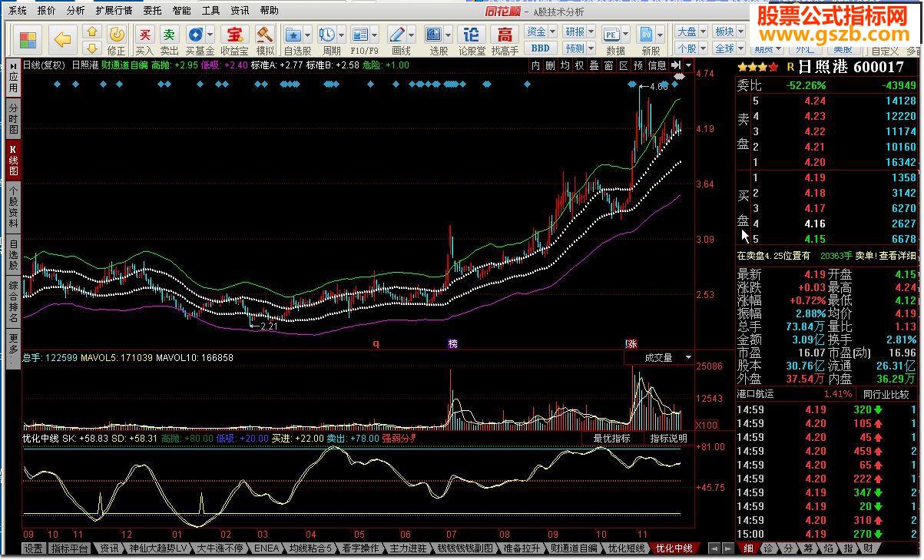Click the yellow down arrow icon
Screen dimensions: 924x560
click(91, 48)
